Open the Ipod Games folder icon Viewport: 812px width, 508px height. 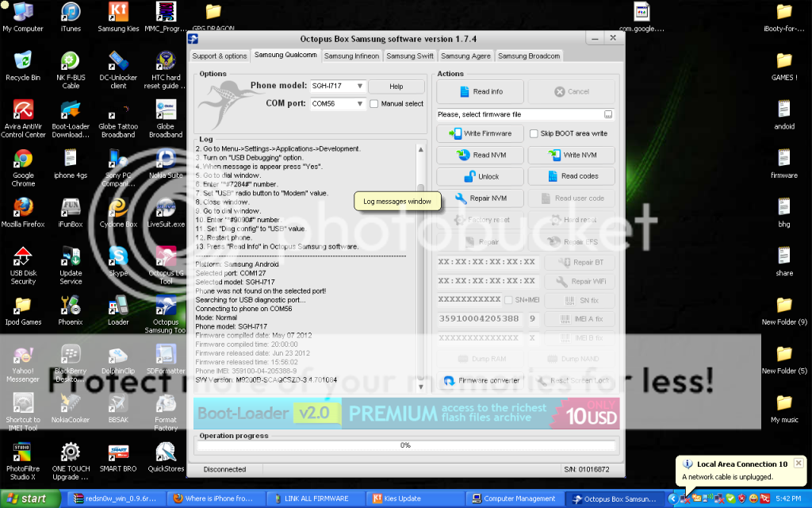[x=23, y=310]
